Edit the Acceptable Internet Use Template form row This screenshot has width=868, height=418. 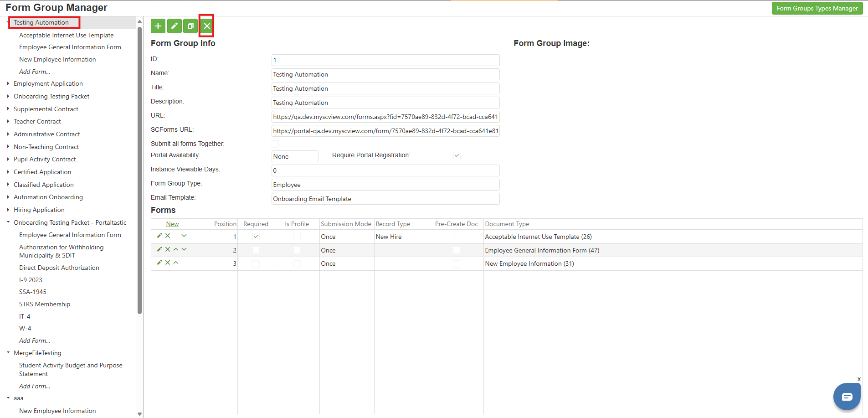tap(159, 236)
